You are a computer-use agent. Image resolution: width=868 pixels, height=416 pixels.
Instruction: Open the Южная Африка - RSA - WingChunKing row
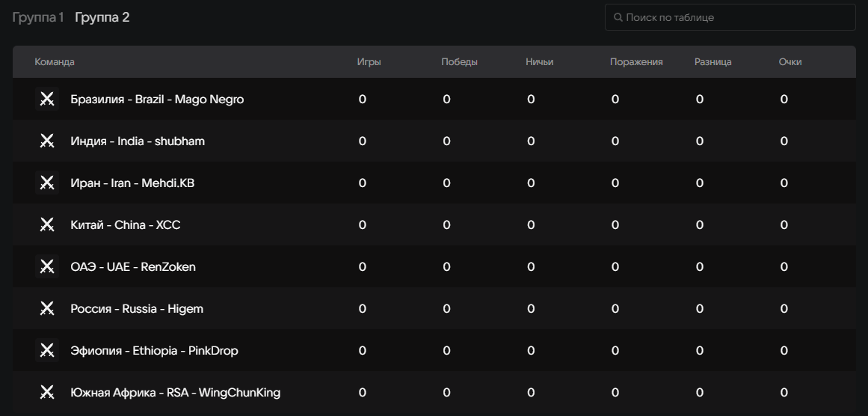[x=434, y=393]
